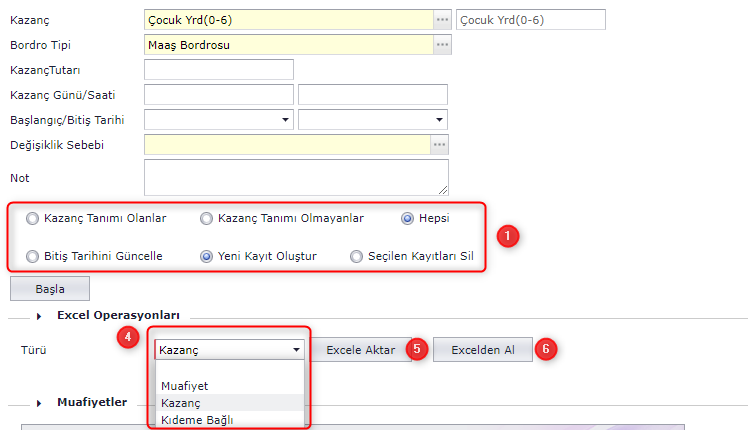This screenshot has height=430, width=748.
Task: Click the Excelden Al button
Action: 482,349
